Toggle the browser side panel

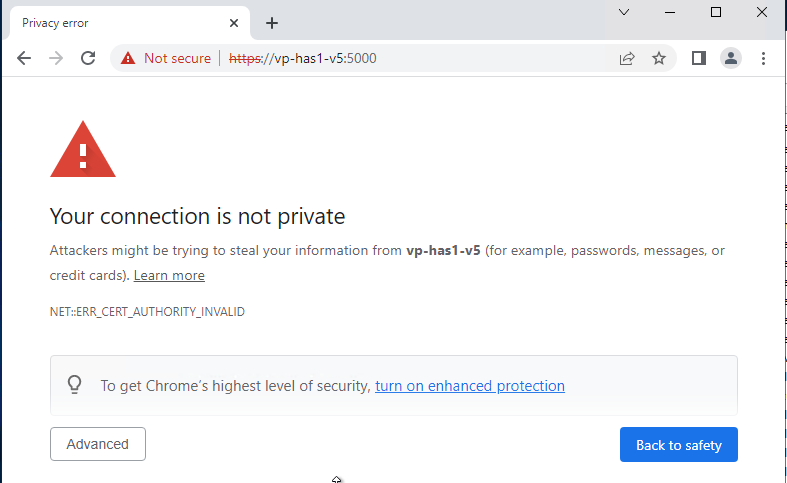tap(699, 58)
